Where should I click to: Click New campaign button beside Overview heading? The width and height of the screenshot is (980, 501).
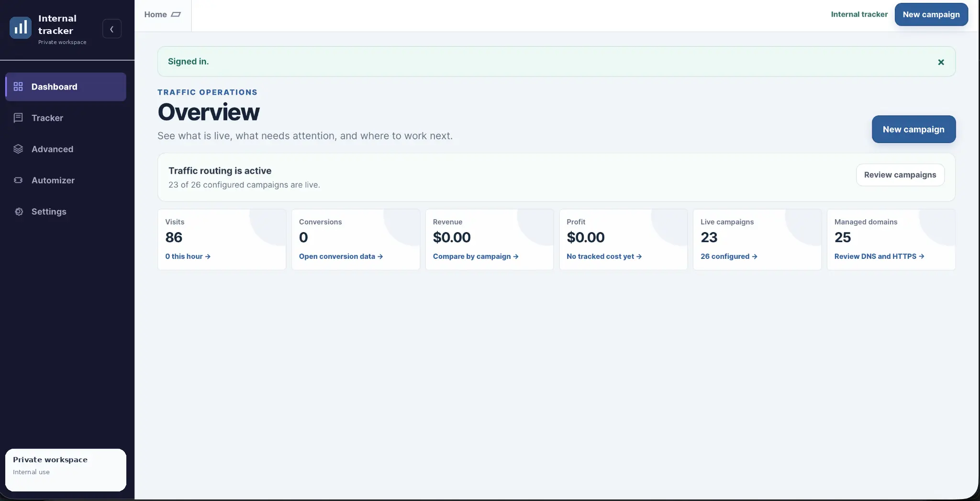point(913,129)
